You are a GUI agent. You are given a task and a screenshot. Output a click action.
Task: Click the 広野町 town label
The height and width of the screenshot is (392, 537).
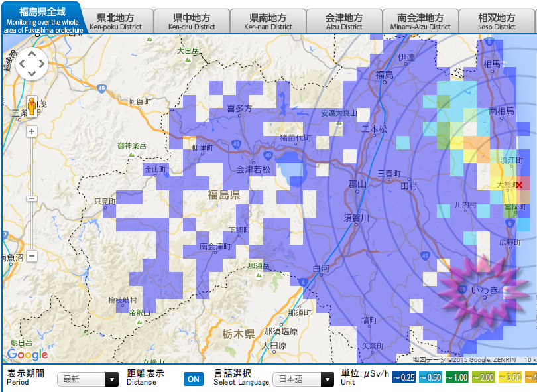point(510,243)
